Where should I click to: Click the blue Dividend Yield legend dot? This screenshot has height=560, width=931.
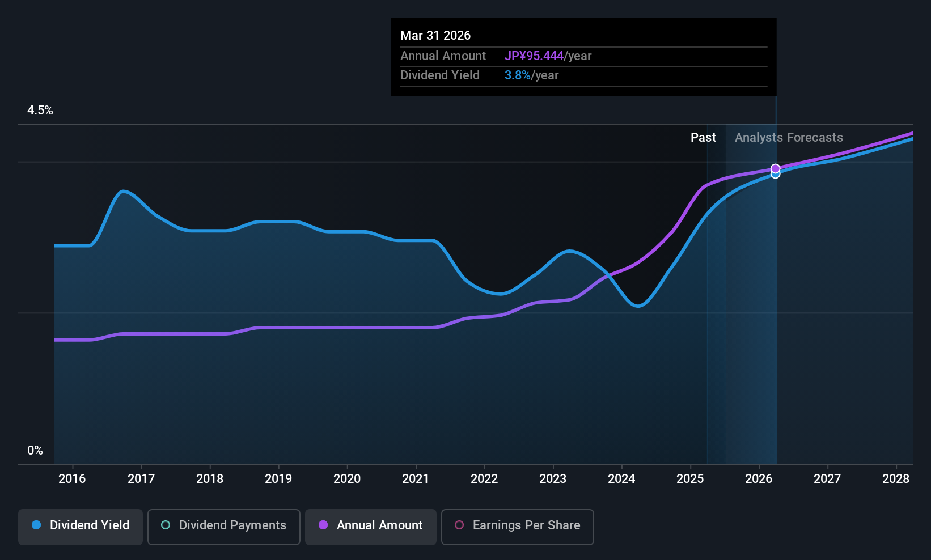point(36,525)
